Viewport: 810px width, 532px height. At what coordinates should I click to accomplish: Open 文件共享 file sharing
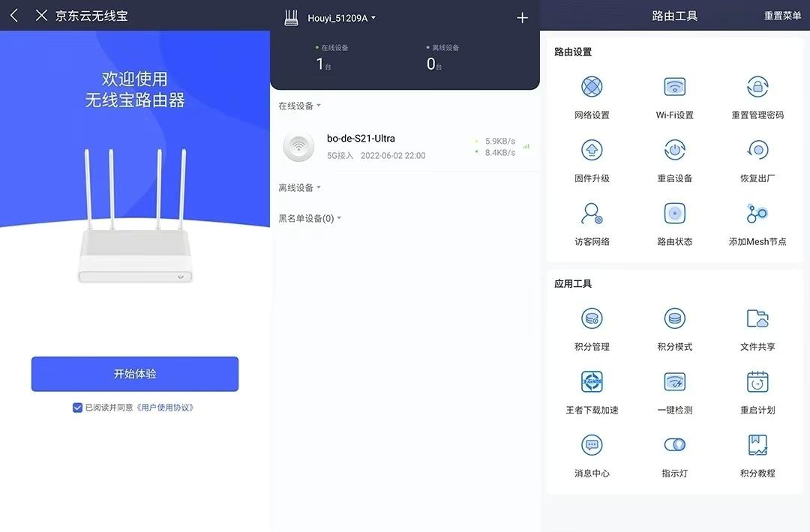757,330
